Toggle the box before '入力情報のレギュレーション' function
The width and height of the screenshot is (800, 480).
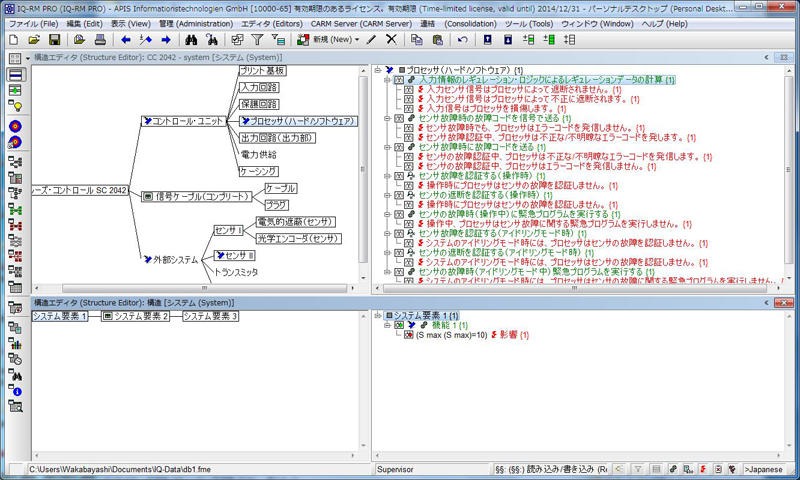pos(398,80)
